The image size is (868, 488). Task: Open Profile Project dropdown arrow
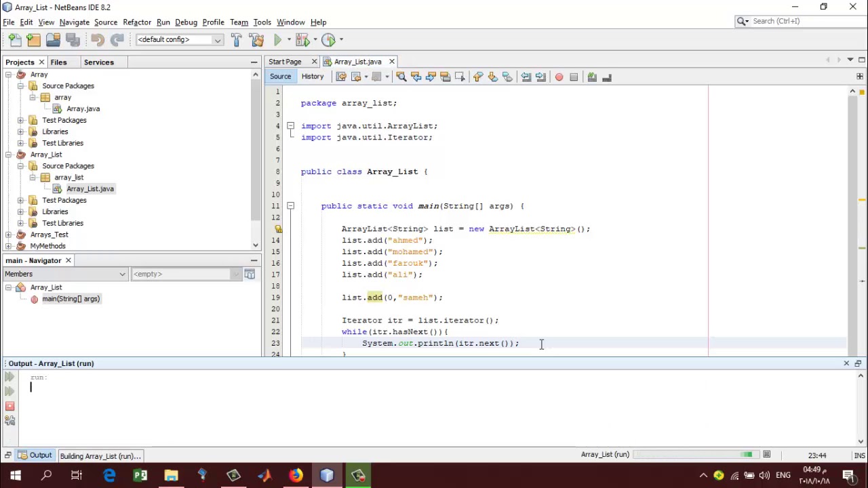340,39
